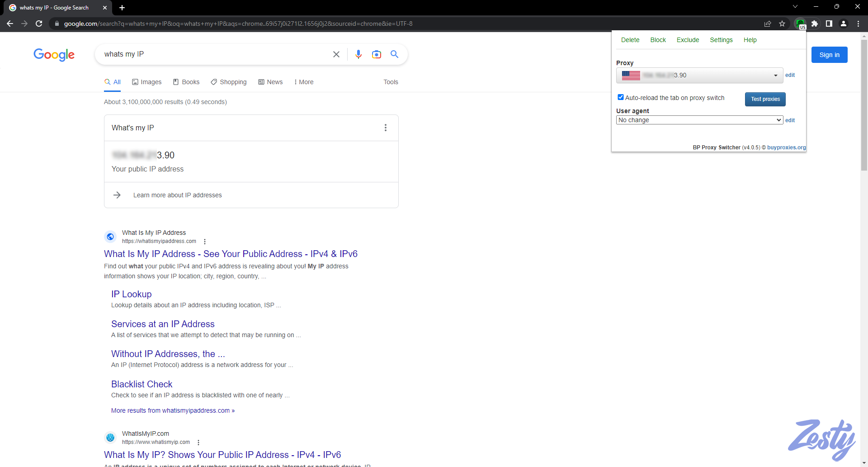Expand the More search filters menu
The width and height of the screenshot is (868, 467).
303,82
